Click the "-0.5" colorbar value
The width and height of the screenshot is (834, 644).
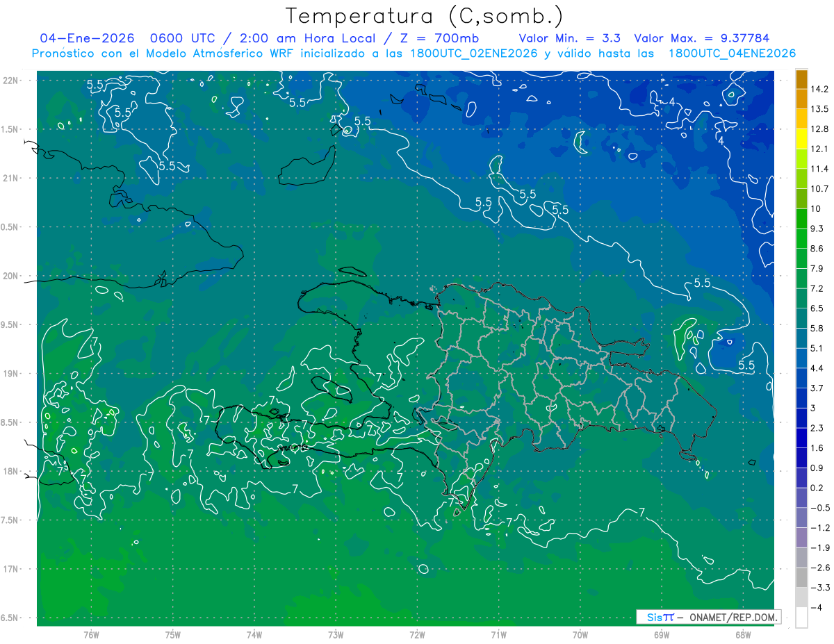(820, 508)
